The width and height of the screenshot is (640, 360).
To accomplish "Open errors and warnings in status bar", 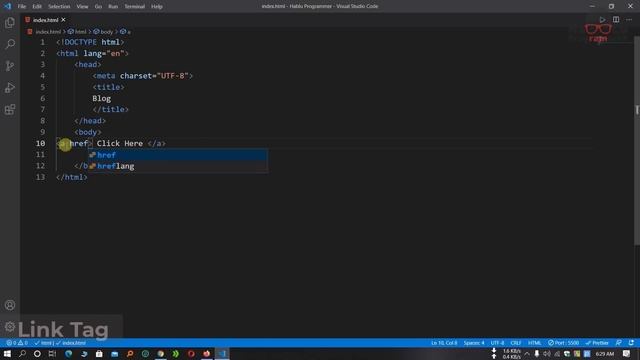I will 17,343.
